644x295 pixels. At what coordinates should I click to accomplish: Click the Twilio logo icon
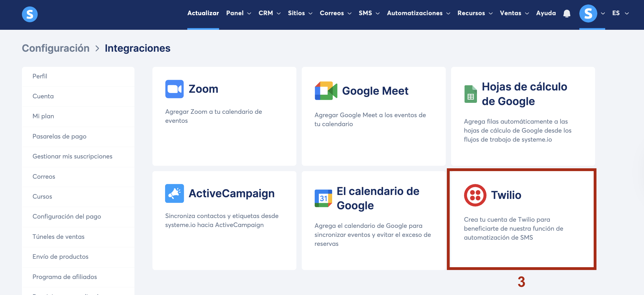pyautogui.click(x=475, y=195)
